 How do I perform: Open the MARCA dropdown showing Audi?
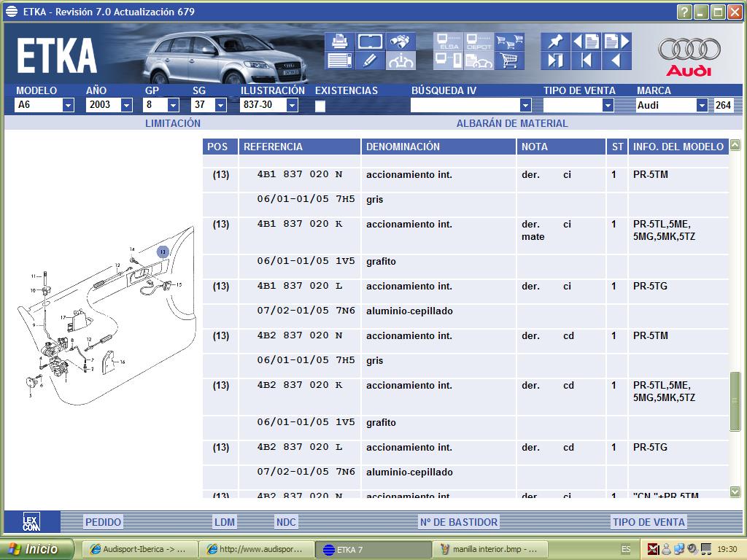coord(701,105)
